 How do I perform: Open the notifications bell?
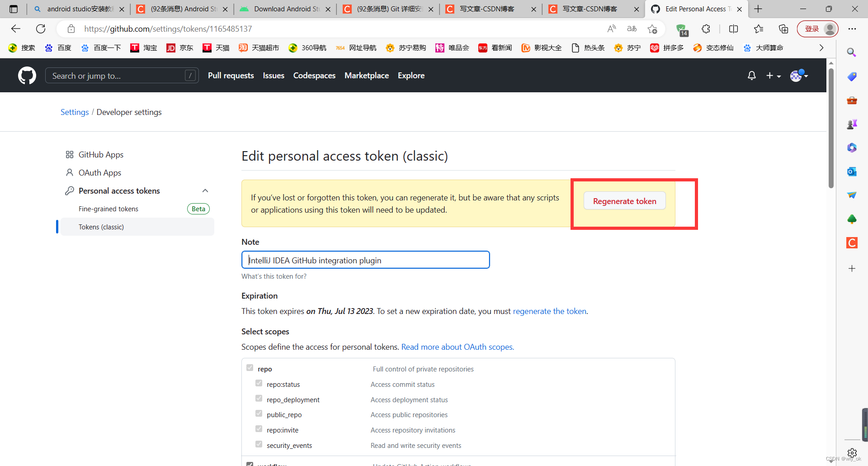coord(751,76)
